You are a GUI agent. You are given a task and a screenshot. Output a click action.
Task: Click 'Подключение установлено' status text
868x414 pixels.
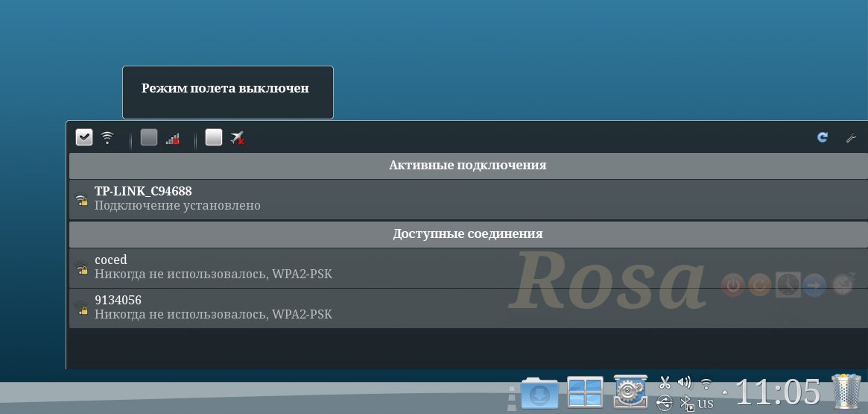point(177,206)
